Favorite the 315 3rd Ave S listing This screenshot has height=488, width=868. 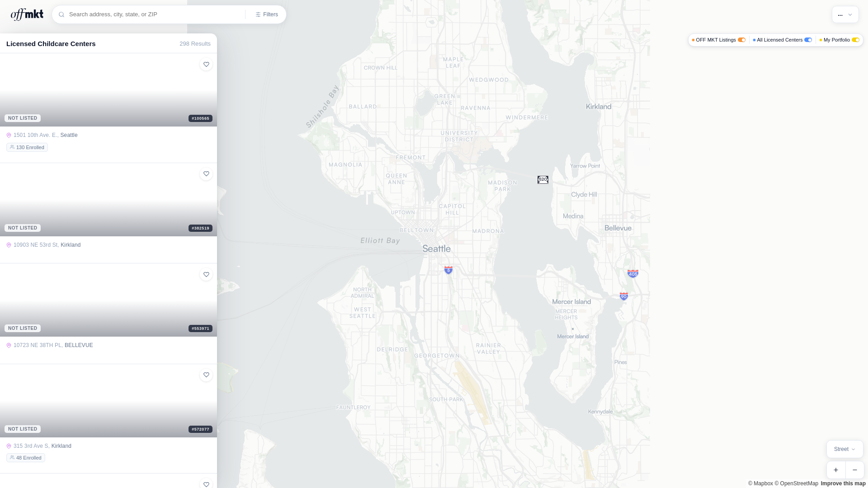206,375
